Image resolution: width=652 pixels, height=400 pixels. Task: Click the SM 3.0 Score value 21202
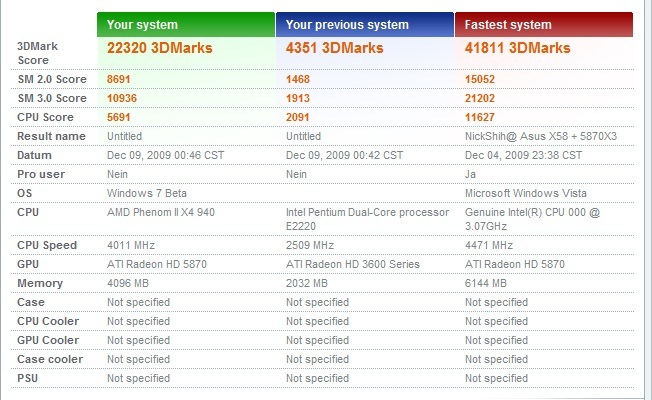[x=480, y=98]
